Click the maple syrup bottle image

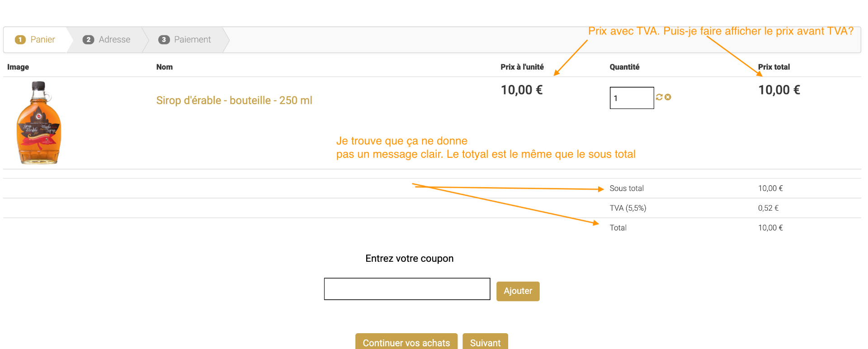coord(39,123)
